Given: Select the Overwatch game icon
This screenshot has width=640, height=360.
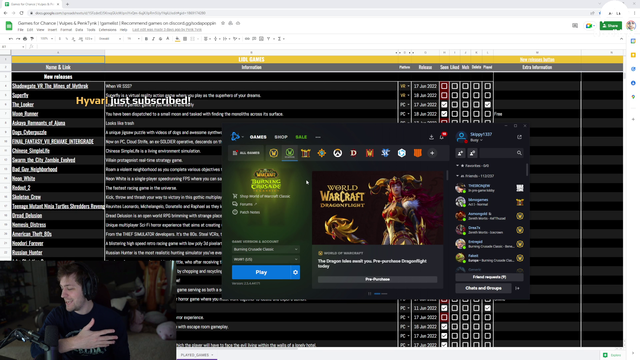Looking at the screenshot, I should pyautogui.click(x=338, y=153).
